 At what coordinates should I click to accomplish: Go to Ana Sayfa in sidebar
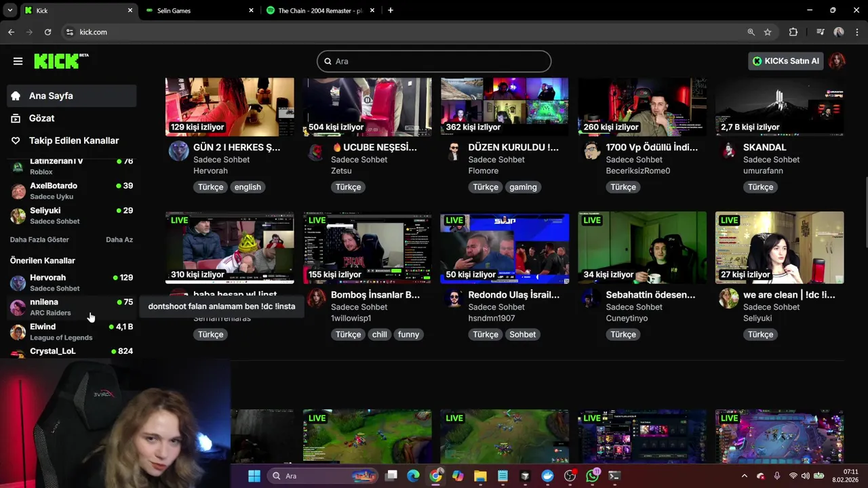[x=72, y=96]
